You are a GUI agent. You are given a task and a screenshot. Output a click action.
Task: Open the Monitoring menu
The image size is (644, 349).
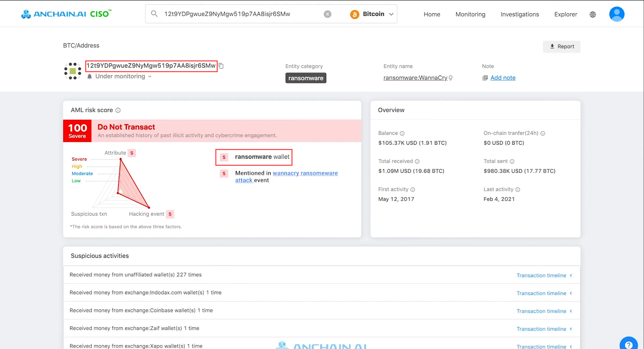tap(470, 14)
